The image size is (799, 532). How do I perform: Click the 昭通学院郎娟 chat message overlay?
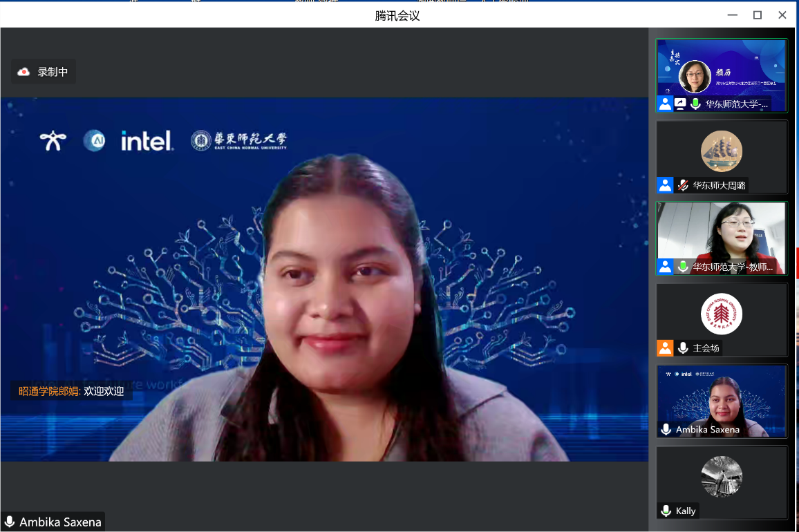71,391
